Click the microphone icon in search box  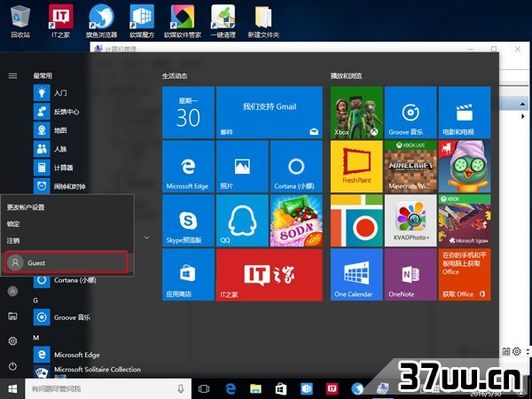(181, 389)
